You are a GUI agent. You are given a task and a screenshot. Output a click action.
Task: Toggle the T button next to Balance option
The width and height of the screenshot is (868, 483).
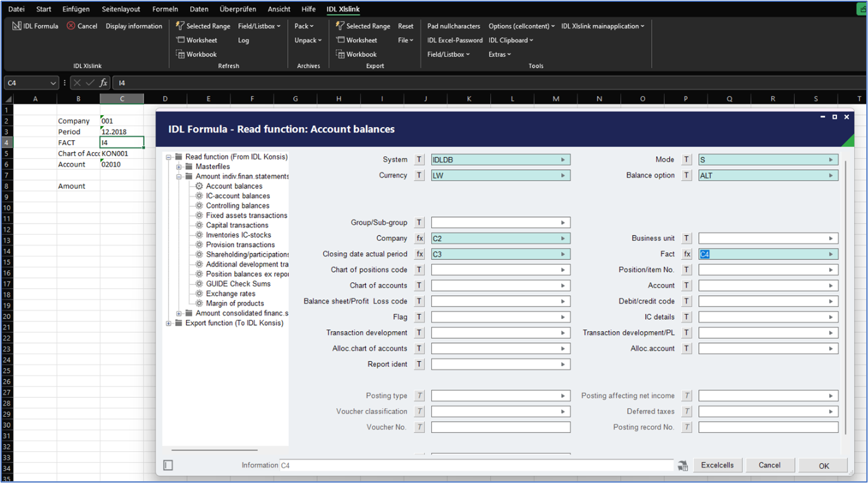pyautogui.click(x=687, y=175)
